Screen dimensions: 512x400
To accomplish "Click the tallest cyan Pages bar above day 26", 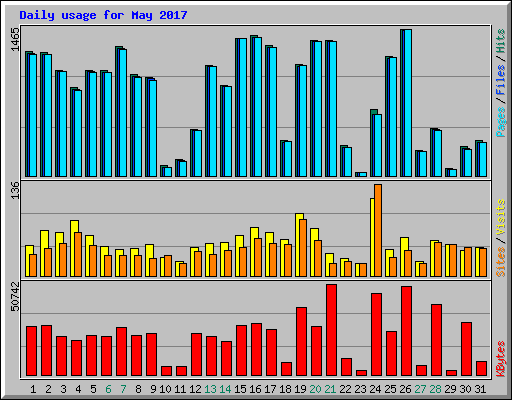I will click(x=408, y=103).
